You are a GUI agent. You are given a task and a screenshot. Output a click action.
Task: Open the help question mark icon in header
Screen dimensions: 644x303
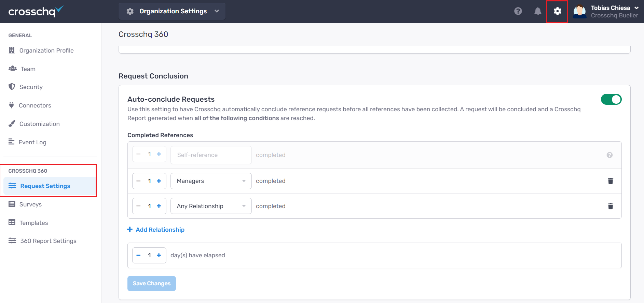(x=518, y=11)
